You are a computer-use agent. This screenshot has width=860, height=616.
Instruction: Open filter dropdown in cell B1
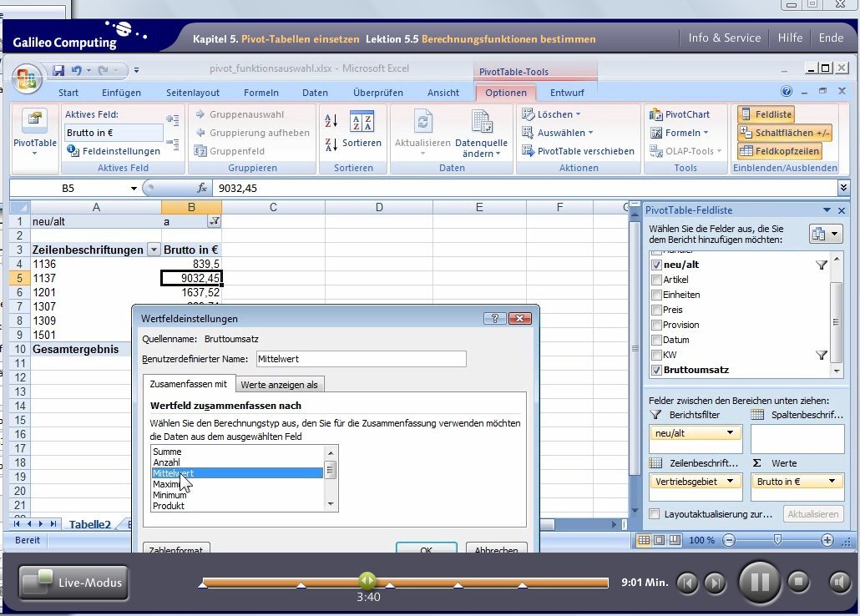click(x=215, y=221)
